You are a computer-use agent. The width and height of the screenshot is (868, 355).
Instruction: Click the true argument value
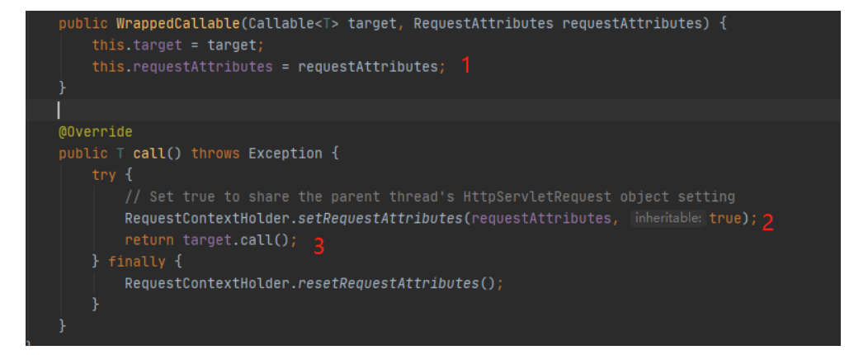(725, 218)
